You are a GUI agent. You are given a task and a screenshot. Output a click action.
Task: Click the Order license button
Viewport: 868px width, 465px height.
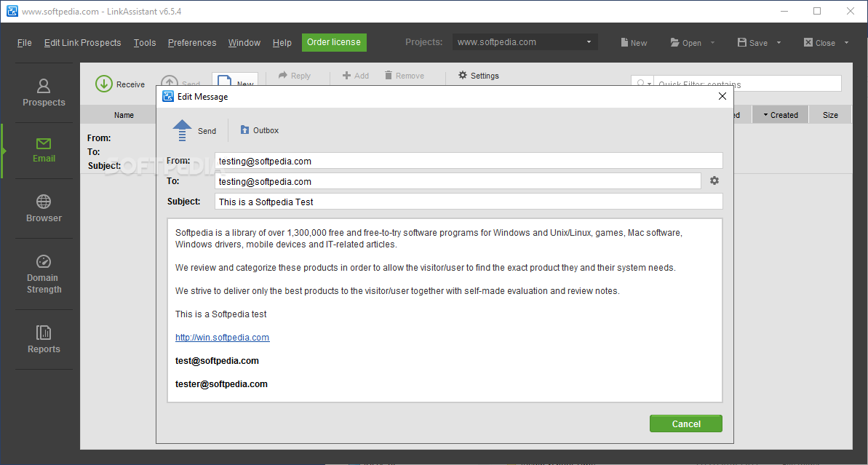(x=334, y=42)
